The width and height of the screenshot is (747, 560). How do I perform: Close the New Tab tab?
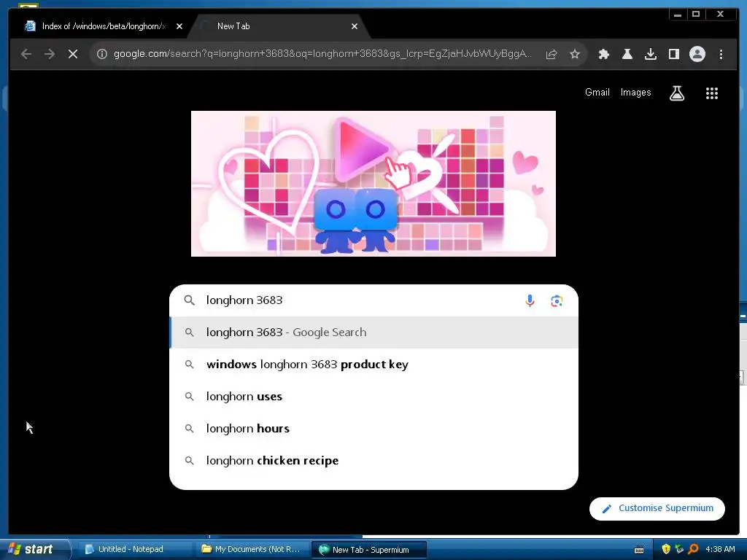click(355, 26)
